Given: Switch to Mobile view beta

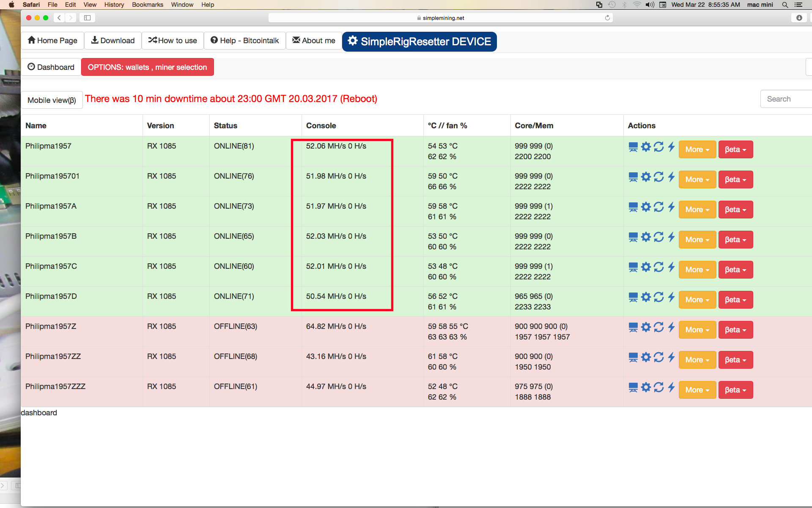Looking at the screenshot, I should (52, 100).
